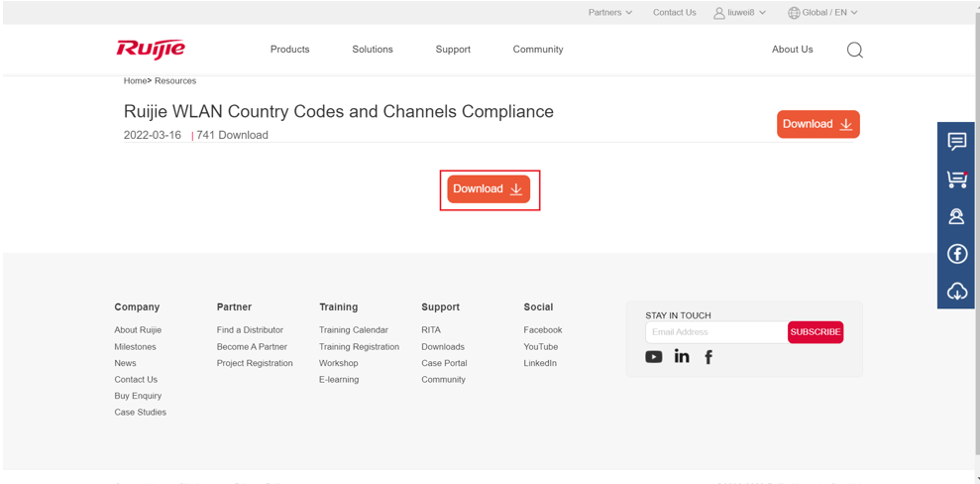
Task: Go to Home breadcrumb link
Action: (135, 81)
